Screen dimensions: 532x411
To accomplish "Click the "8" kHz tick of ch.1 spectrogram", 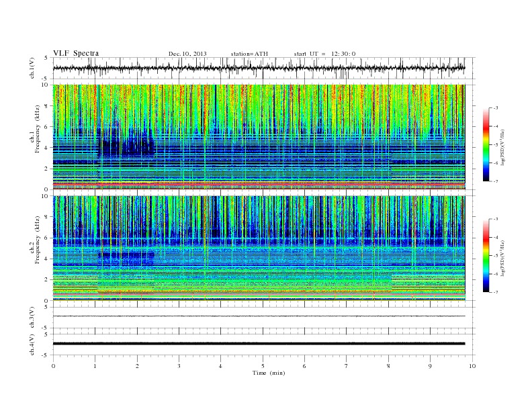I will coord(47,106).
